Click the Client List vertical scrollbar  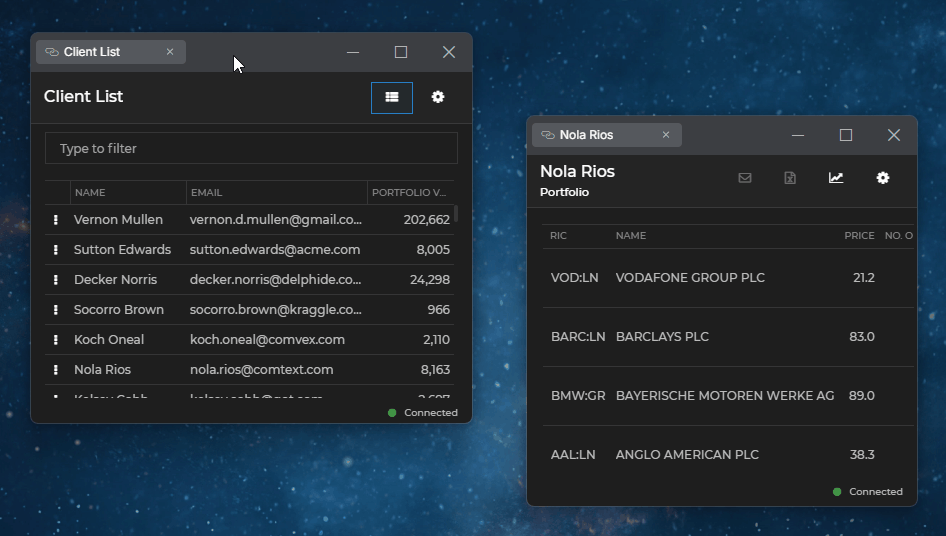click(456, 214)
